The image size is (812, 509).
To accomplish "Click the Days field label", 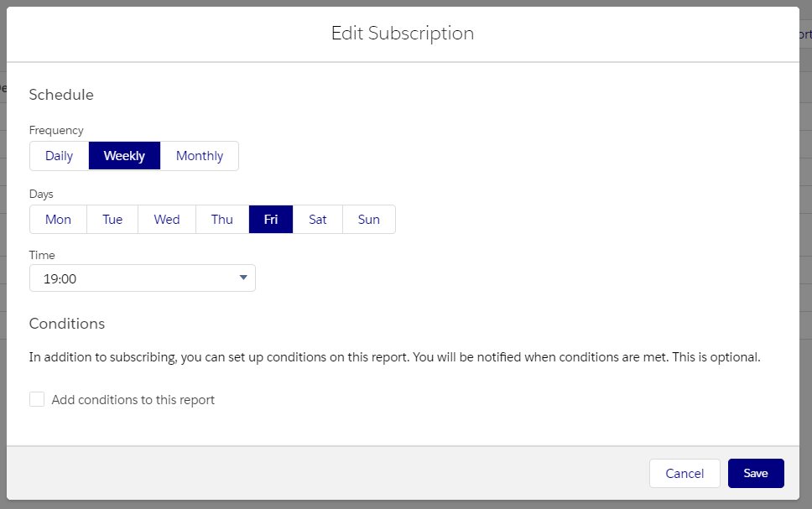I will click(41, 195).
